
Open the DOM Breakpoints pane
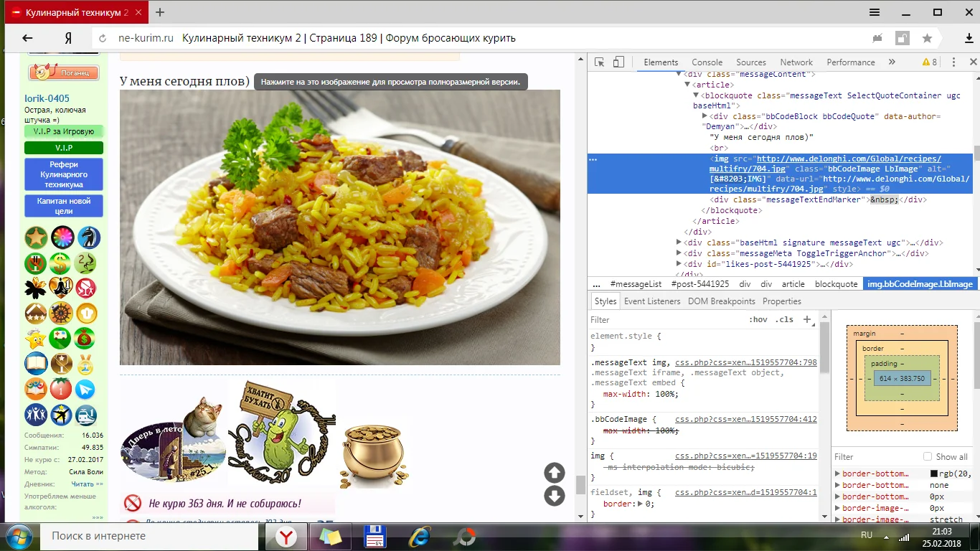[722, 301]
